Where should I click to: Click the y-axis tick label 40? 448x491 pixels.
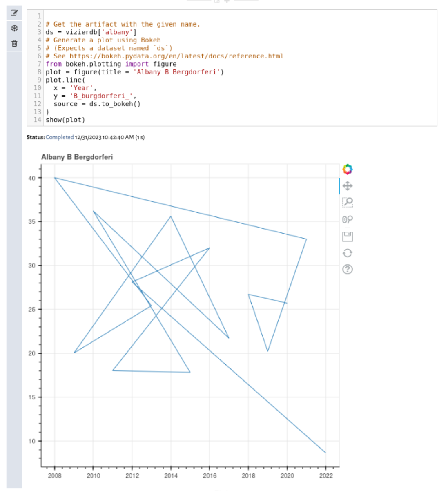(x=32, y=178)
